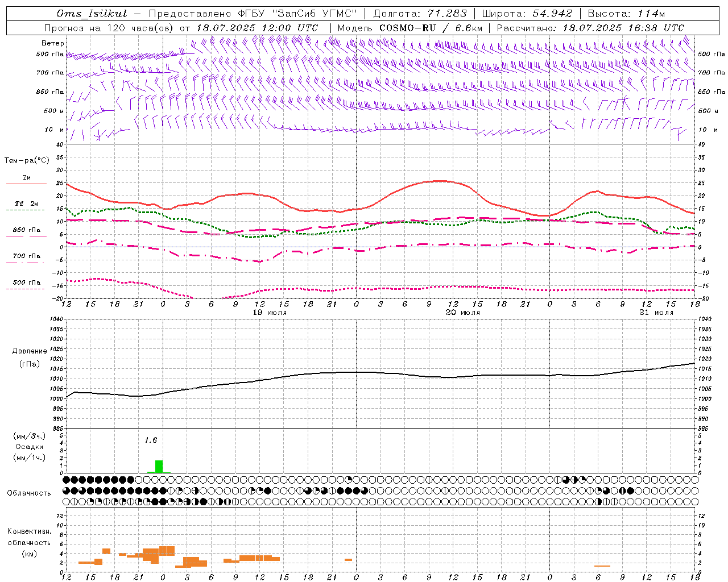Click the 20 июля date label
Viewport: 728px width, 582px height.
point(462,312)
